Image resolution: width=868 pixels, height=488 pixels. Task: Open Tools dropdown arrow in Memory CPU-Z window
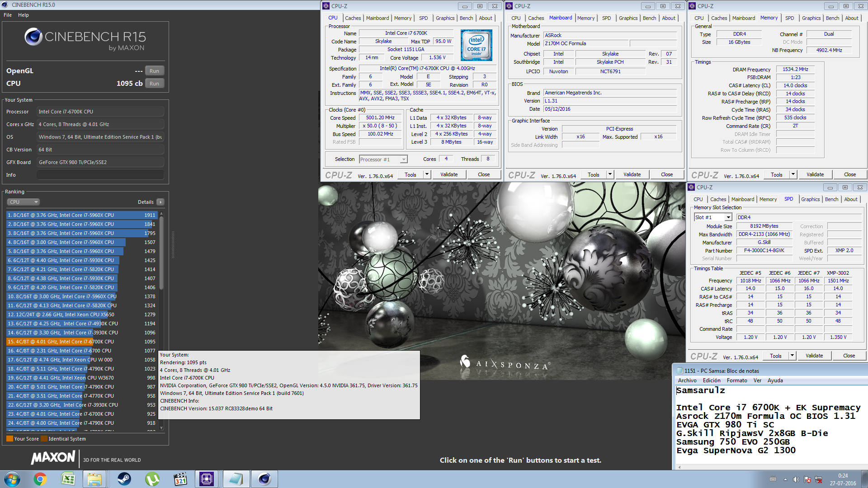[793, 174]
